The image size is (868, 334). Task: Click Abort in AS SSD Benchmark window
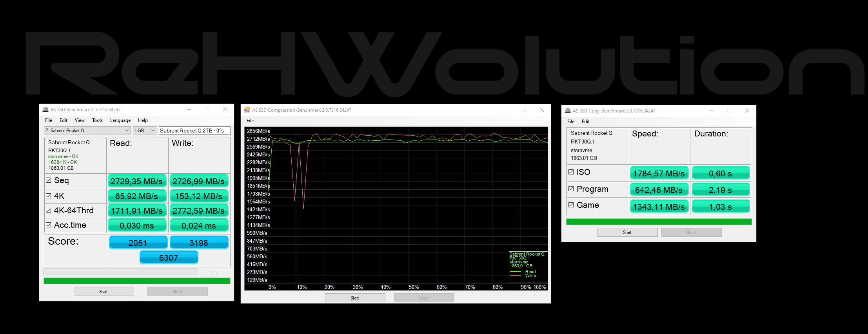178,292
